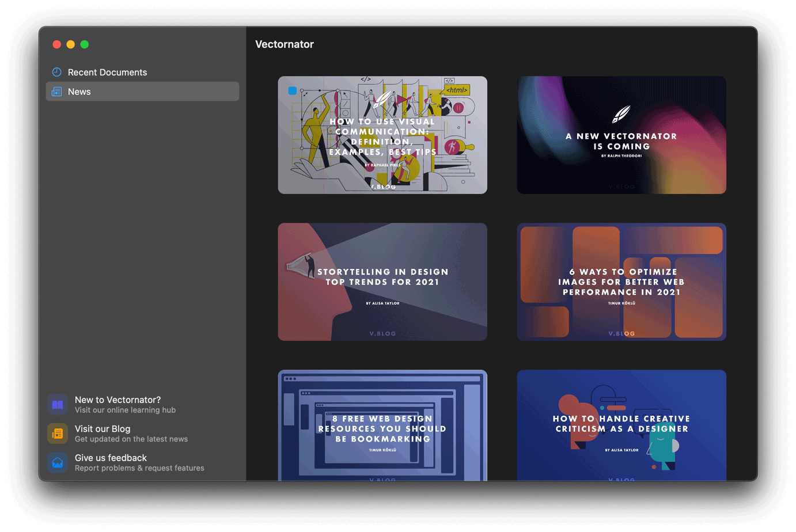
Task: Minimize the window with the yellow button
Action: tap(70, 44)
